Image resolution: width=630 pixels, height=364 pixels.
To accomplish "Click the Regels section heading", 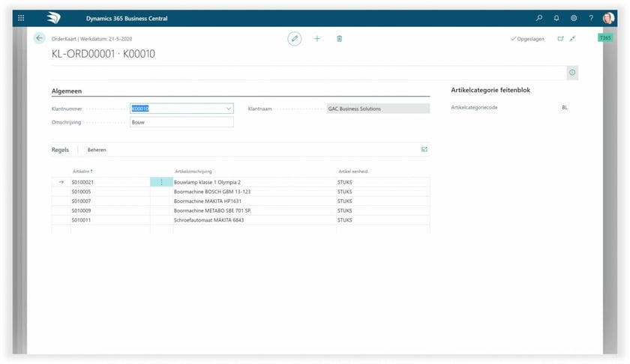I will (x=60, y=150).
